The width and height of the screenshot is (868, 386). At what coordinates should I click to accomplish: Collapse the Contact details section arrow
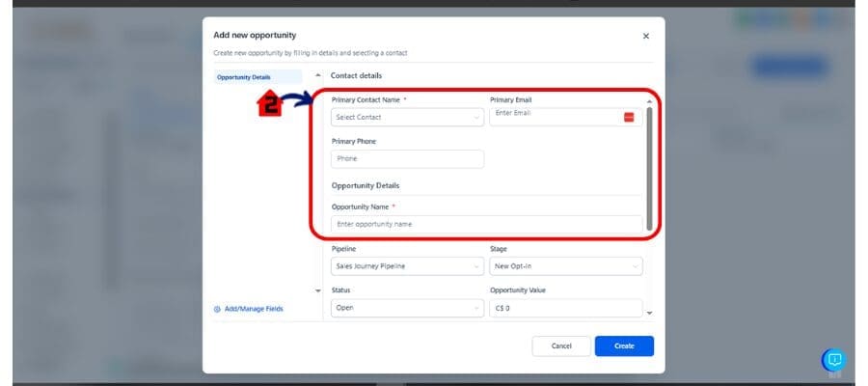click(x=319, y=75)
